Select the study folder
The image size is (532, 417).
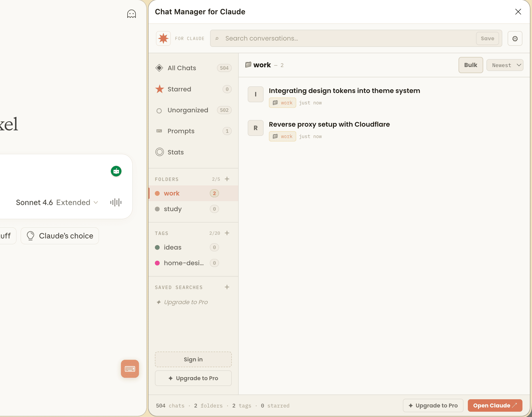pyautogui.click(x=194, y=209)
